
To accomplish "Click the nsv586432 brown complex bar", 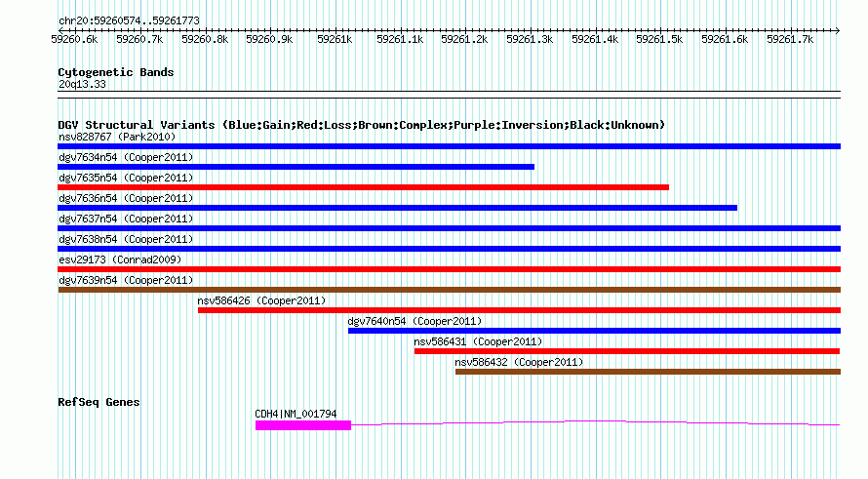I will click(x=648, y=372).
